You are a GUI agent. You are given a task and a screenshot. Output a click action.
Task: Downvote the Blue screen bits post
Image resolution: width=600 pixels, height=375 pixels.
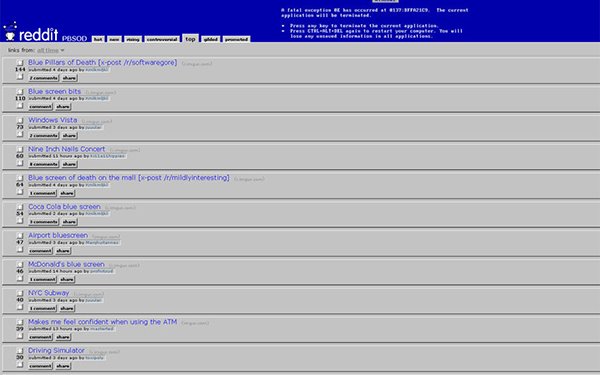[20, 106]
